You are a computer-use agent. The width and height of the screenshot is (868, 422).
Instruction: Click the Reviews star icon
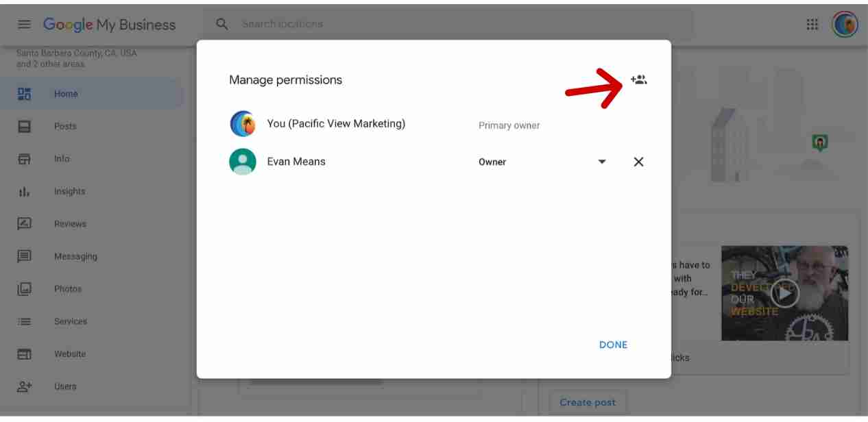point(25,224)
